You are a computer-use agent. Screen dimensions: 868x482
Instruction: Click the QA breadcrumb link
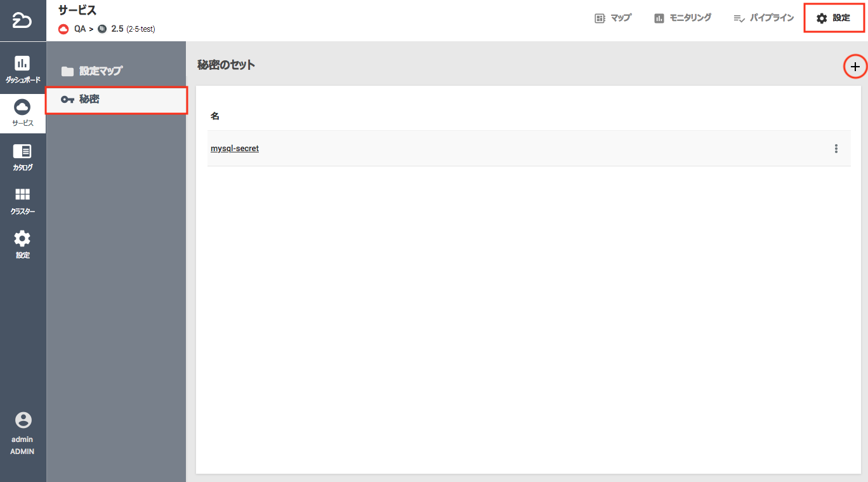coord(79,29)
